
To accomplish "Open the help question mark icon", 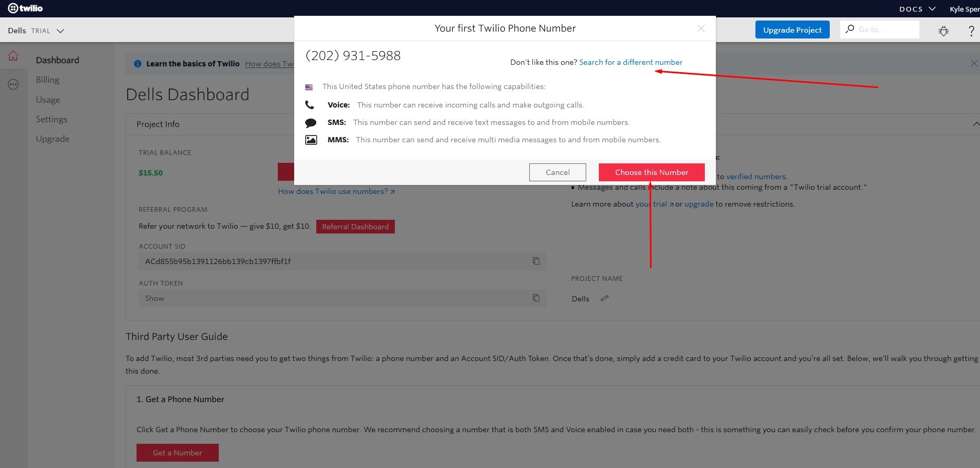I will point(971,31).
